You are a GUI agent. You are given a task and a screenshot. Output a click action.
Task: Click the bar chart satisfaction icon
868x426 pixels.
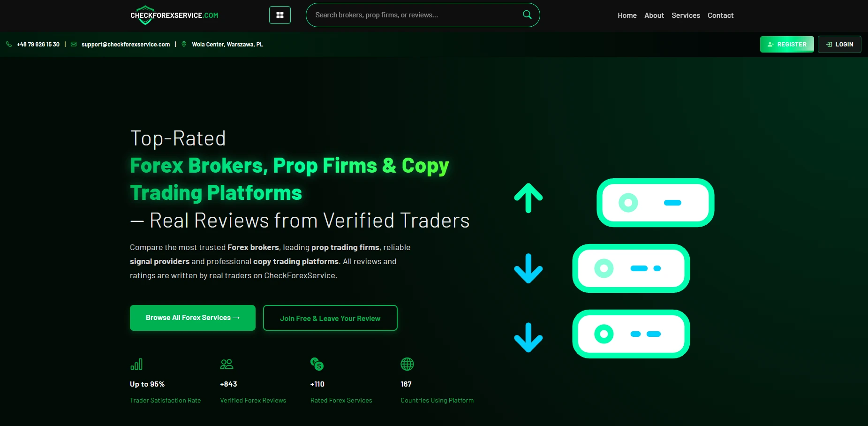tap(136, 364)
